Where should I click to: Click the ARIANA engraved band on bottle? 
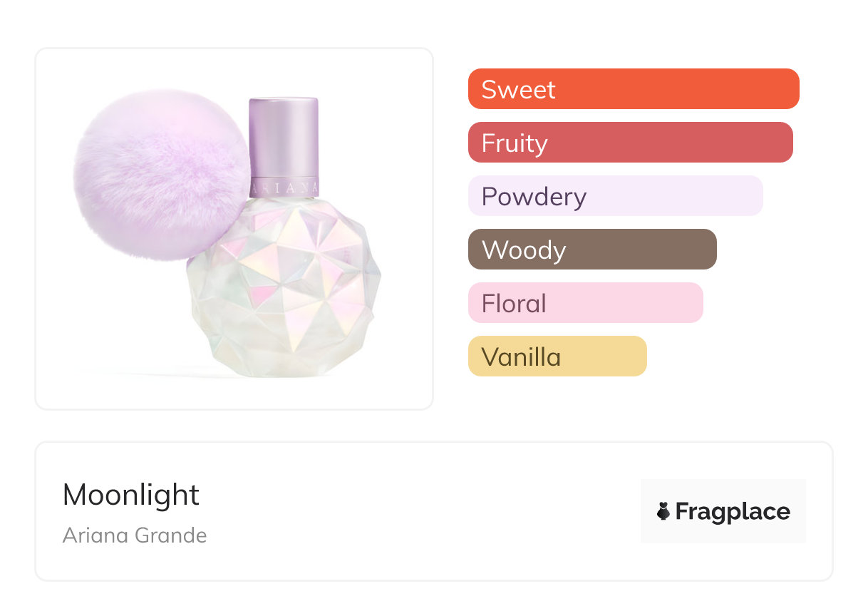tap(284, 187)
